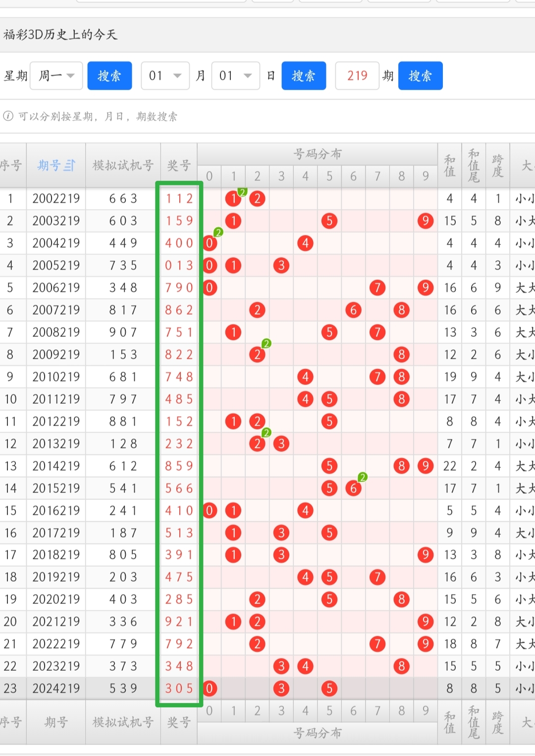Open the weekday dropdown showing 周一
535x756 pixels.
point(56,76)
